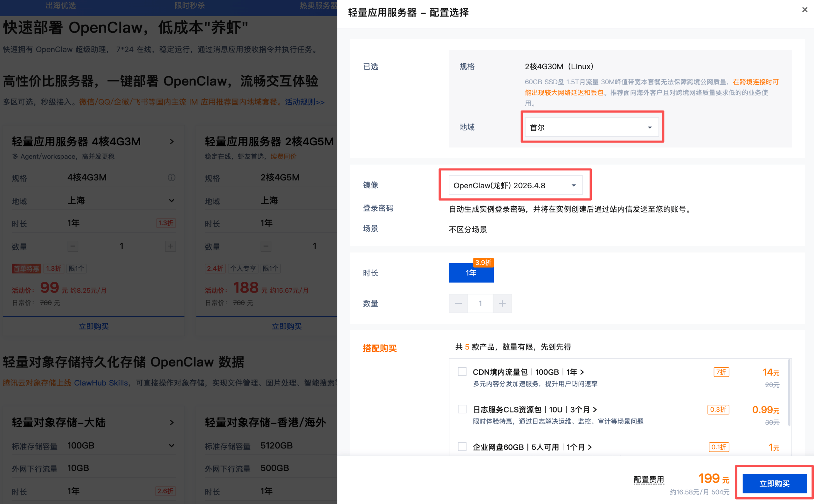
Task: Click the blue 立即购买 button in dialog
Action: coord(774,483)
